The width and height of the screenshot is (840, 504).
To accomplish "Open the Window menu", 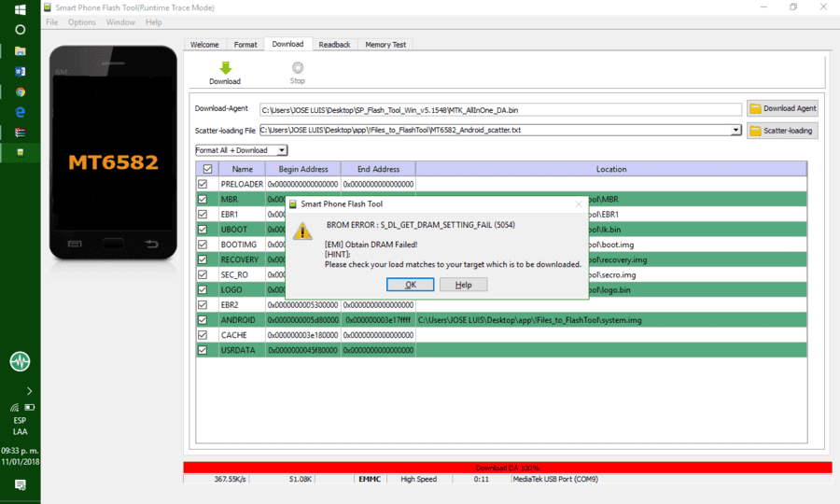I will coord(120,22).
